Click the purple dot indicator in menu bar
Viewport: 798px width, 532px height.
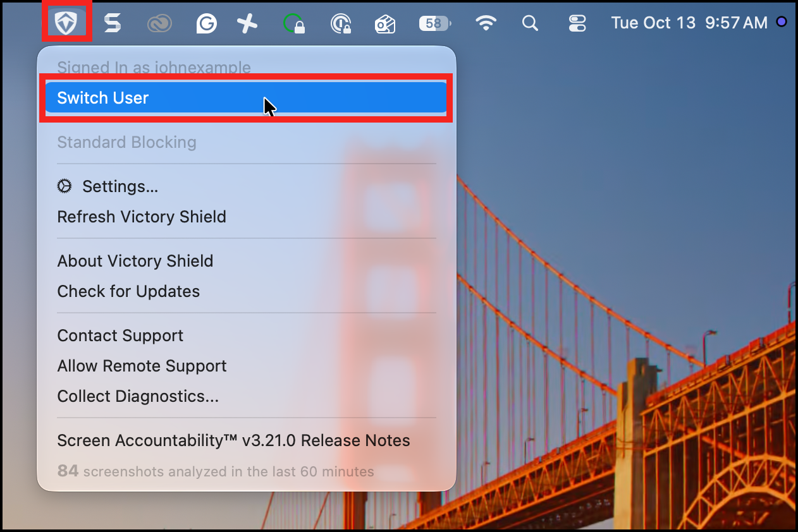(782, 22)
